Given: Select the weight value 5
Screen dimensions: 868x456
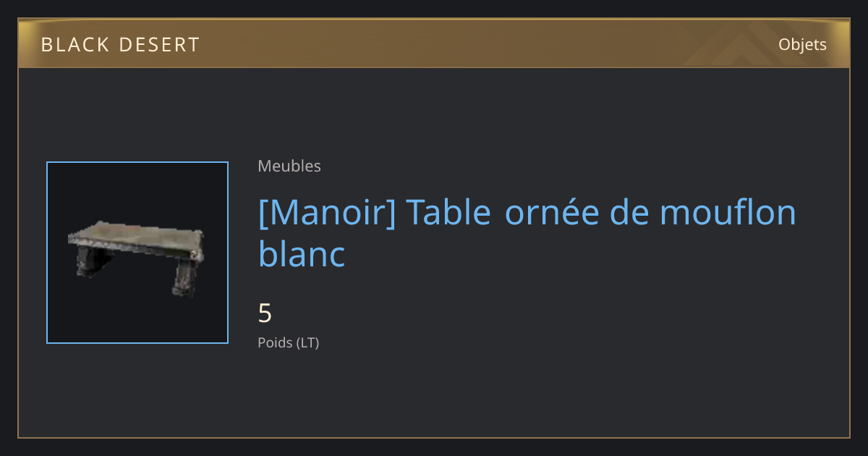Looking at the screenshot, I should pyautogui.click(x=265, y=313).
